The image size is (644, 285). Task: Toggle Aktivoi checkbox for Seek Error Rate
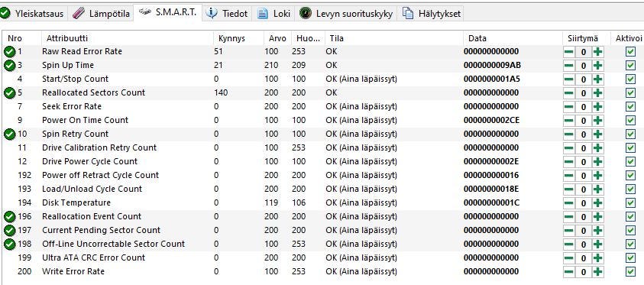coord(630,107)
